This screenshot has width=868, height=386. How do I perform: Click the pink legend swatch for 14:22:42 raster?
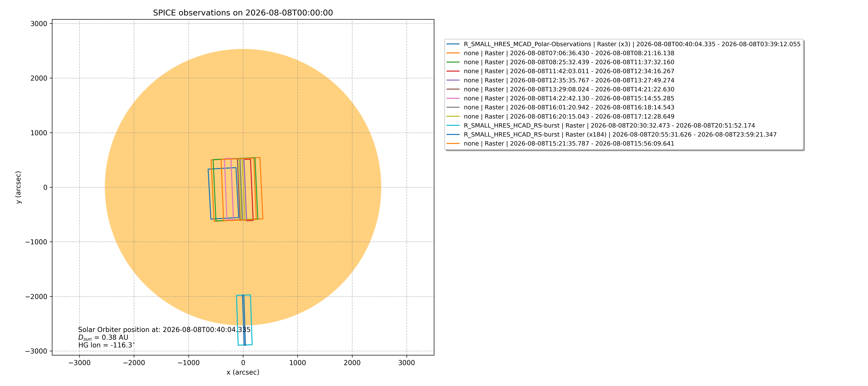(453, 98)
